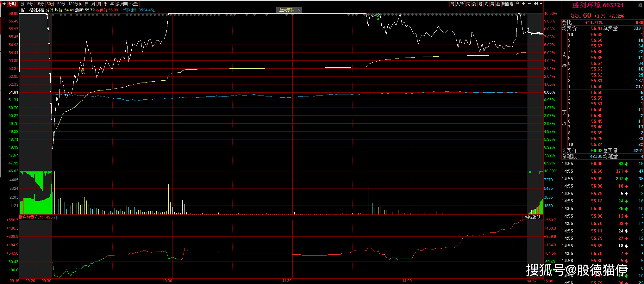Click the tick row with price 56.68

(603, 171)
